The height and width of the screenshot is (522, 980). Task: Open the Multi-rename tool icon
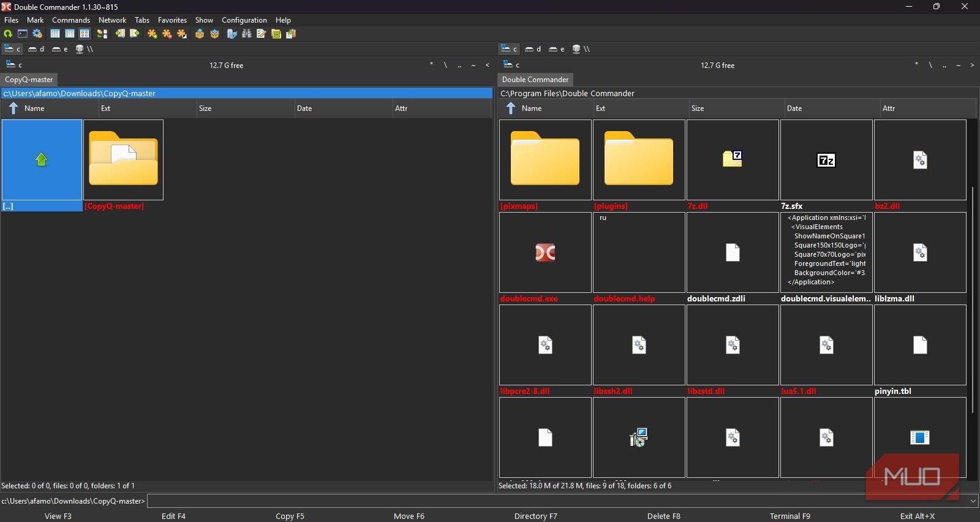(x=232, y=34)
